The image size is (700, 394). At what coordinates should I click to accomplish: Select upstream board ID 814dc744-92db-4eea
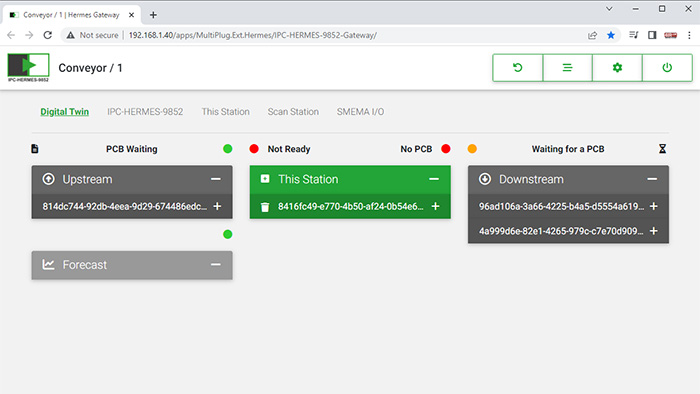(x=125, y=206)
